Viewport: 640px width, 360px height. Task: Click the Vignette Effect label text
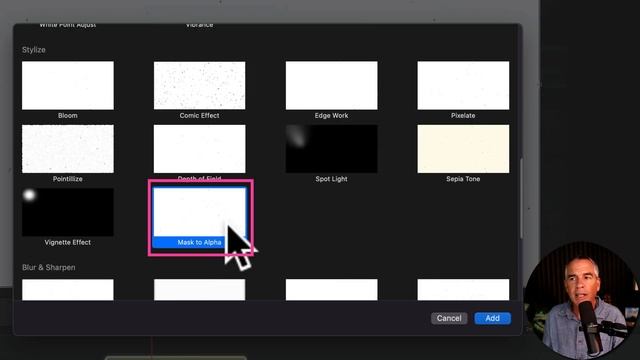pos(68,242)
